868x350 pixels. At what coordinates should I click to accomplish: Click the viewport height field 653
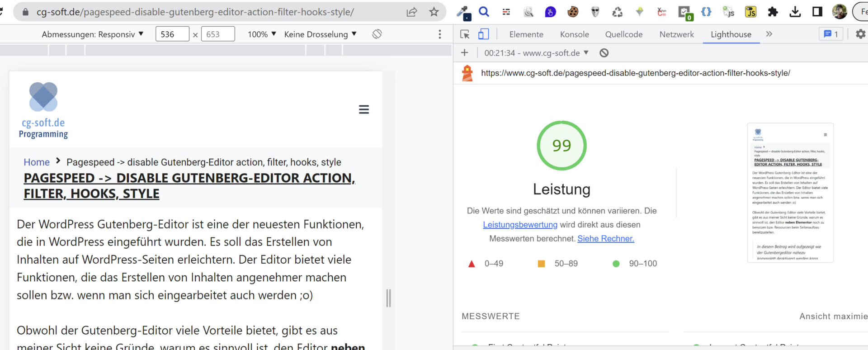click(x=218, y=34)
